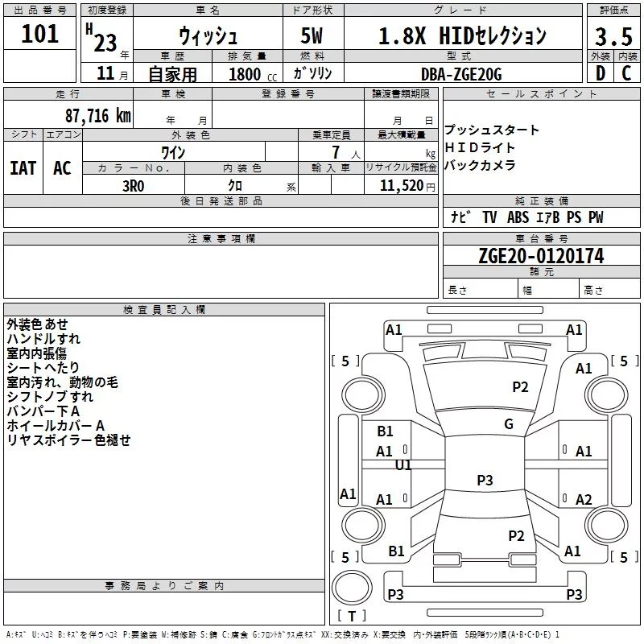Select the spare tire T circle icon
This screenshot has height=644, width=644.
352,588
